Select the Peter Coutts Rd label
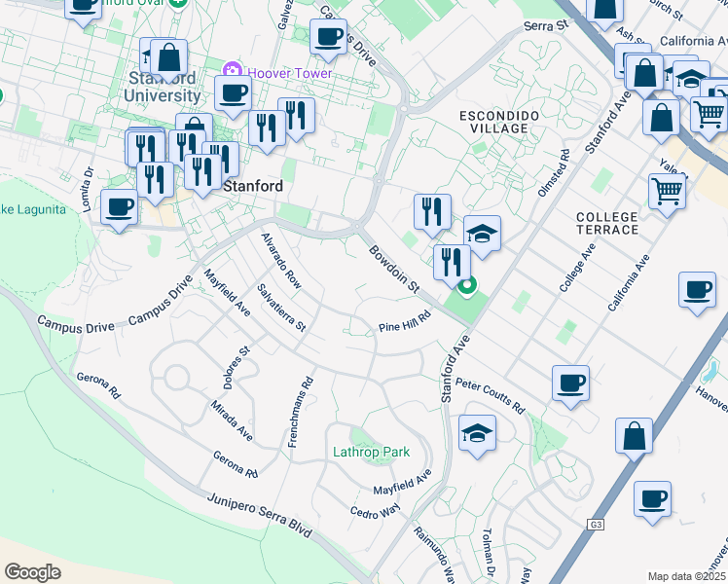The width and height of the screenshot is (728, 584). (x=491, y=396)
